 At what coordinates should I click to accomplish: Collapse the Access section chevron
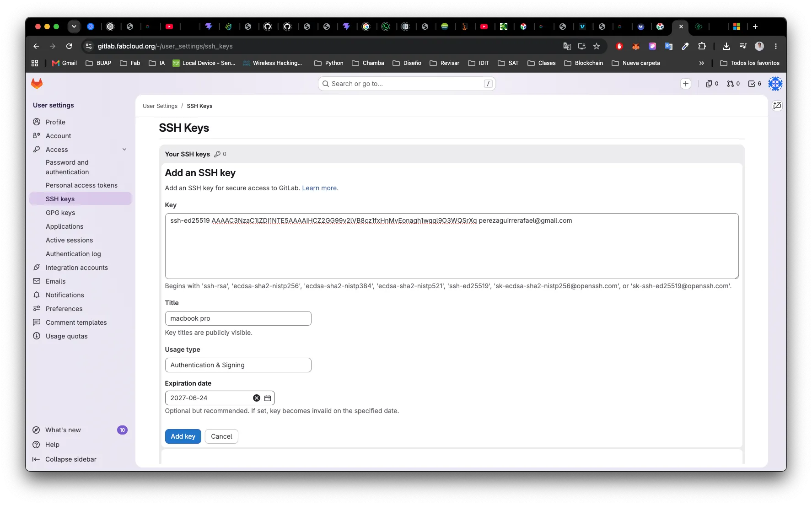[x=124, y=150]
